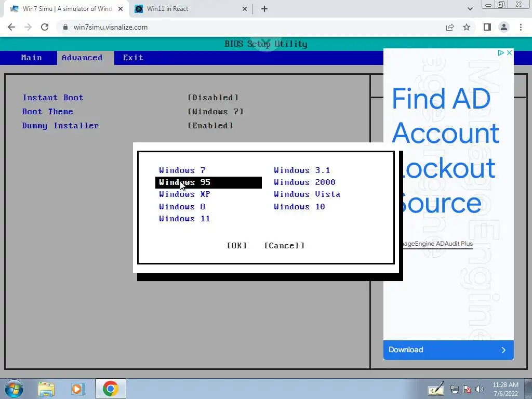Click the Instant Boot label
The width and height of the screenshot is (532, 399).
(x=53, y=98)
